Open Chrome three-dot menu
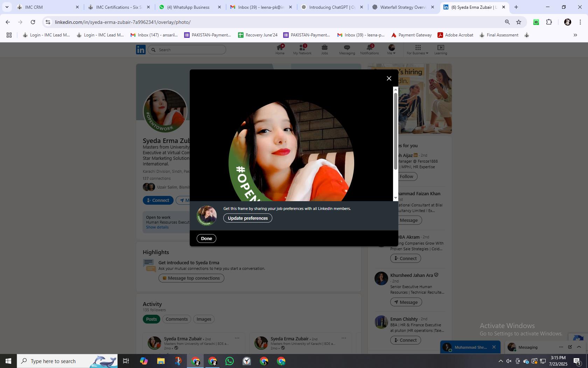 point(580,22)
